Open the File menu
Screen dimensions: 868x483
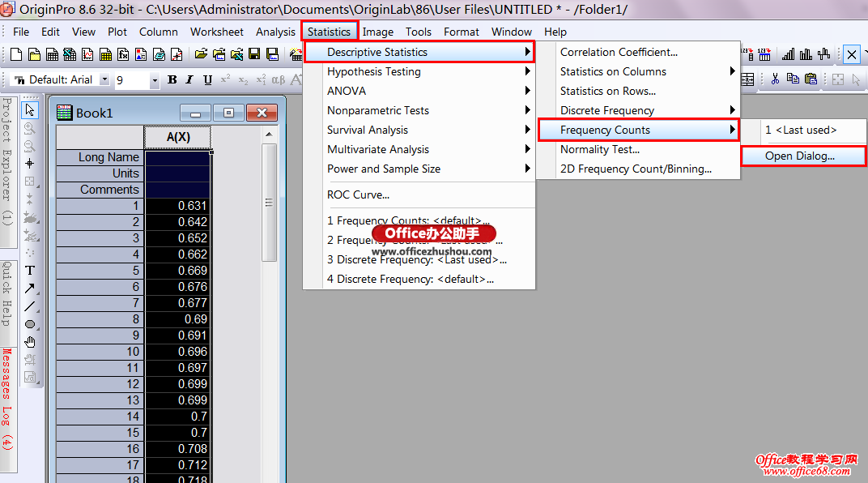click(x=21, y=32)
